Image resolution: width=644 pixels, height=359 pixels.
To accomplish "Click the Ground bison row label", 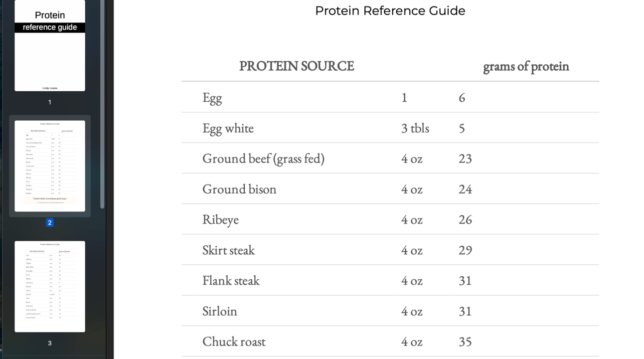I will (239, 189).
